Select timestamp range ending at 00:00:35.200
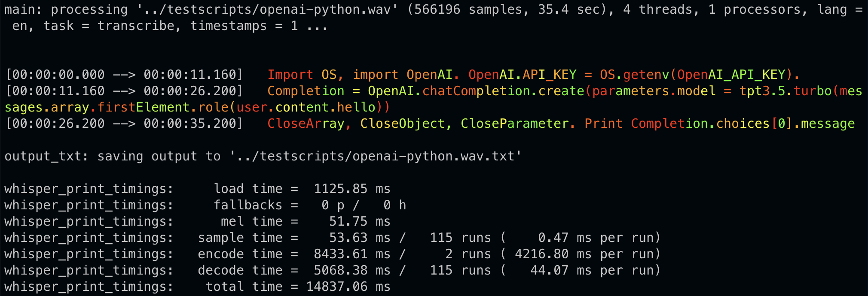The height and width of the screenshot is (296, 868). click(124, 124)
